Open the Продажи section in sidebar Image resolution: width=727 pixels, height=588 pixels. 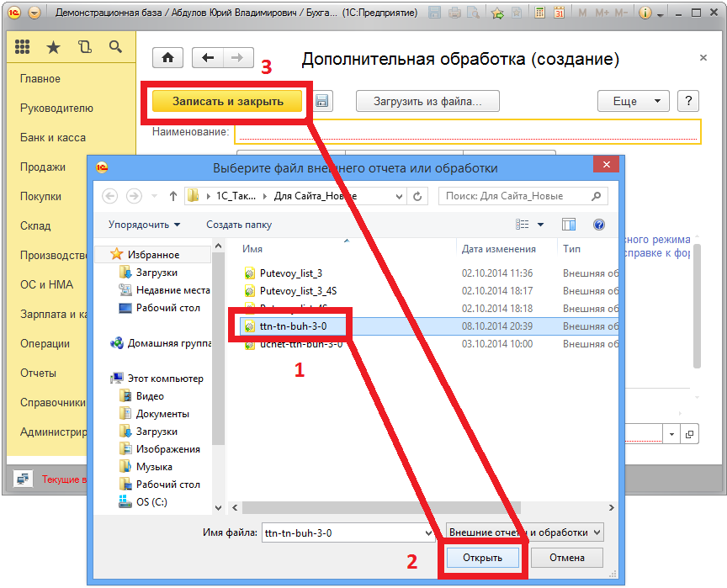click(43, 167)
